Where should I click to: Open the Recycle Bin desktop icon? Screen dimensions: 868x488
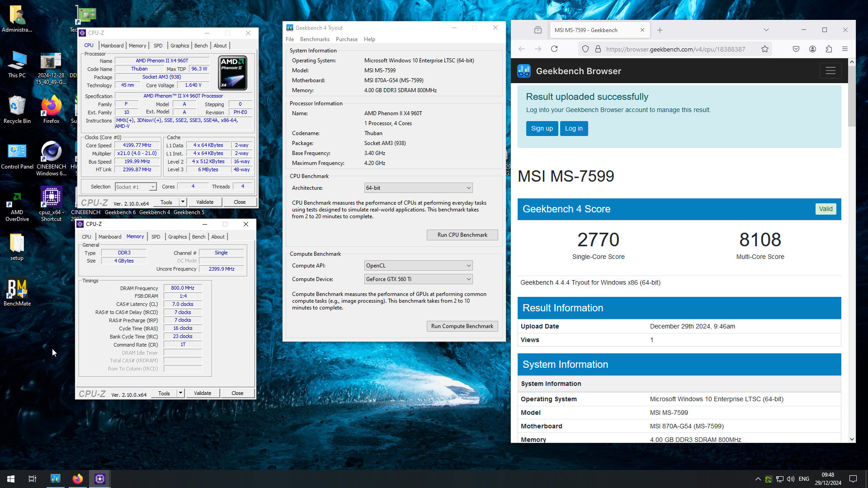17,110
